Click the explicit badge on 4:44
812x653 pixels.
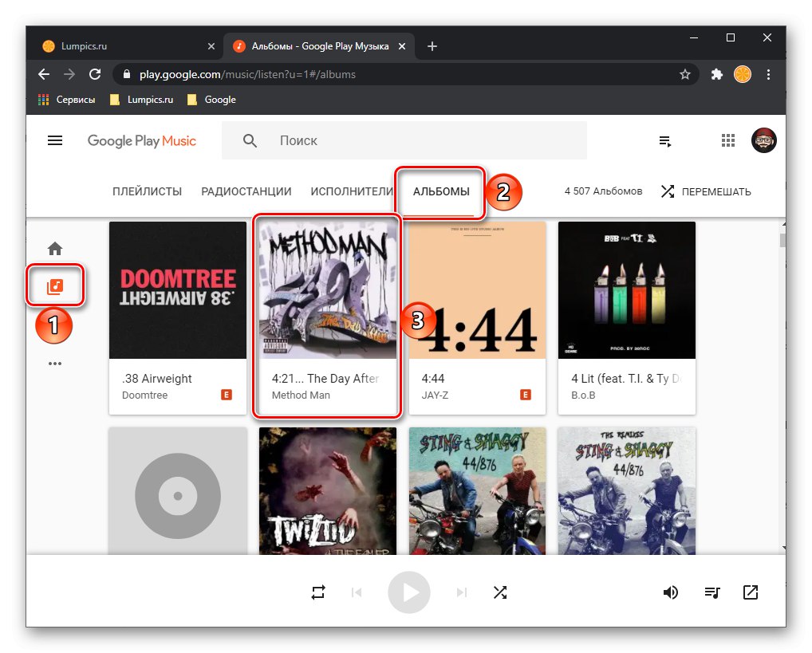tap(526, 395)
